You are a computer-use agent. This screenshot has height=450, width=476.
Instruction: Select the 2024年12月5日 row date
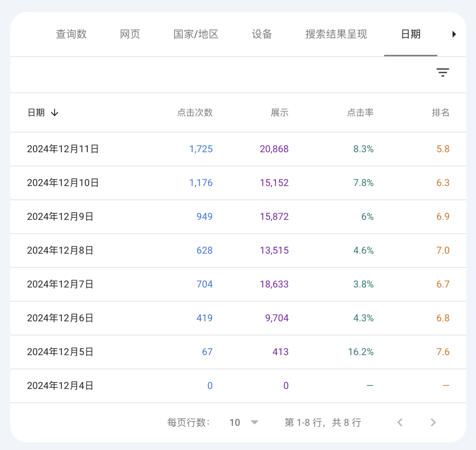60,352
